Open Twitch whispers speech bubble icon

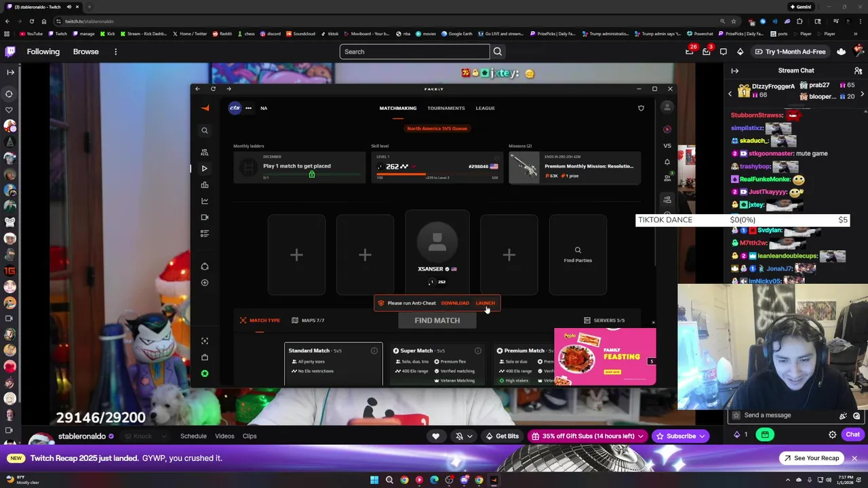724,52
